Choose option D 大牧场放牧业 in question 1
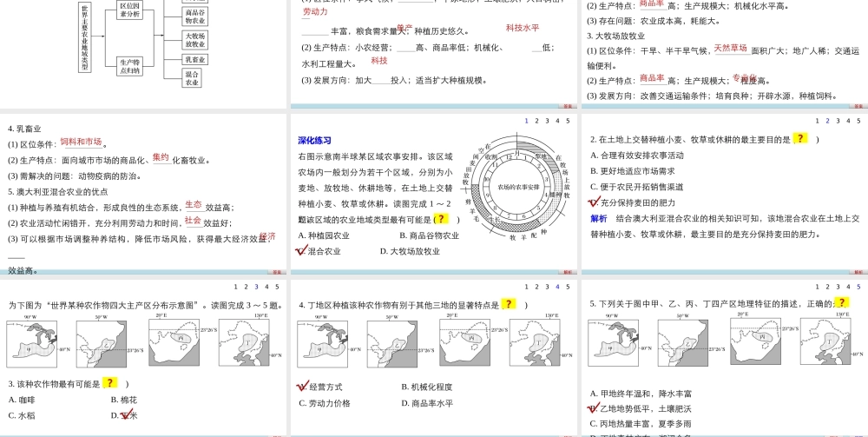This screenshot has width=868, height=437. coord(411,251)
